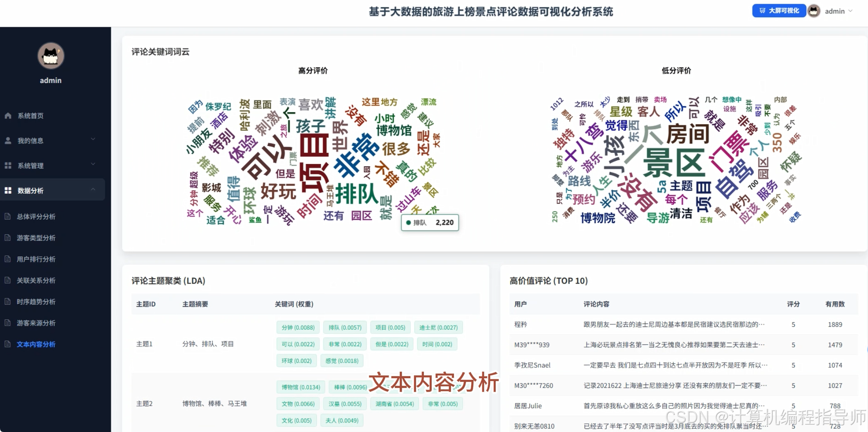Open 总体评分分析 page
Viewport: 868px width, 432px height.
point(36,217)
